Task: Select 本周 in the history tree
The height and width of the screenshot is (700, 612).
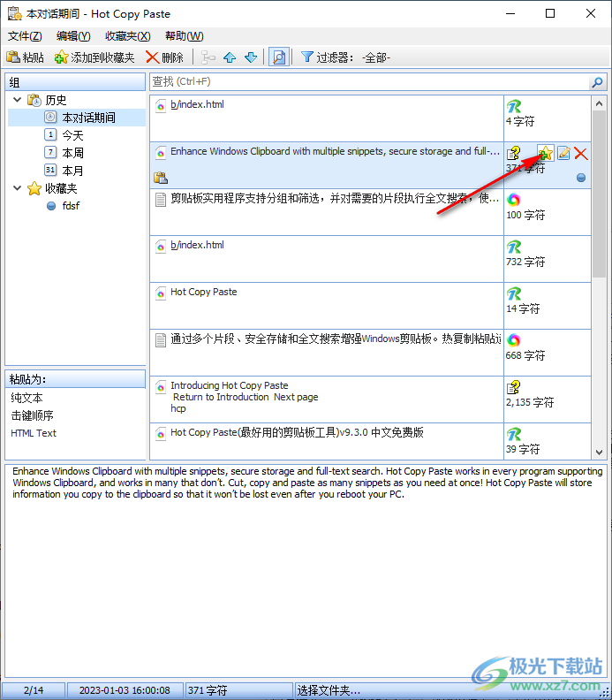Action: 64,153
